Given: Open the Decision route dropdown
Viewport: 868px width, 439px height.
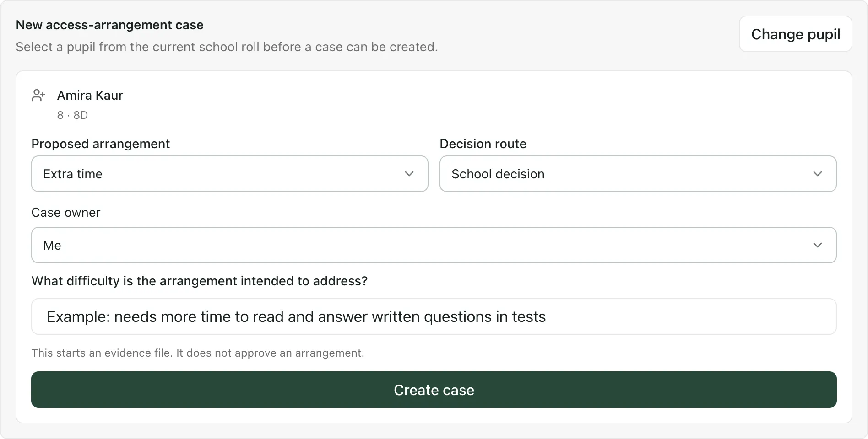Looking at the screenshot, I should coord(638,174).
